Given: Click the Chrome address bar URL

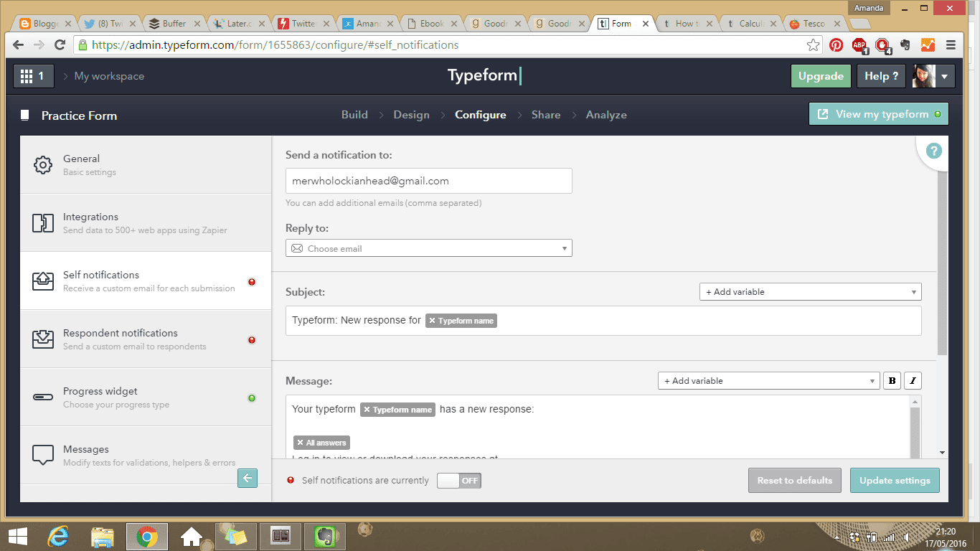Looking at the screenshot, I should 275,45.
